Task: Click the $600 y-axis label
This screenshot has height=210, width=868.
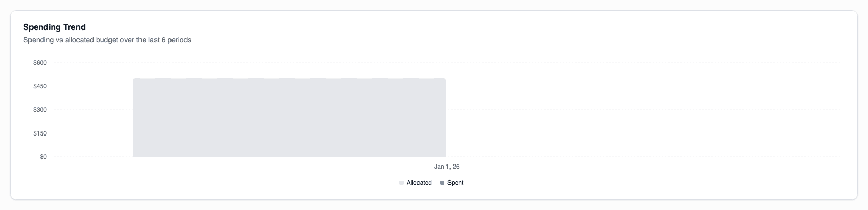Action: pyautogui.click(x=40, y=63)
